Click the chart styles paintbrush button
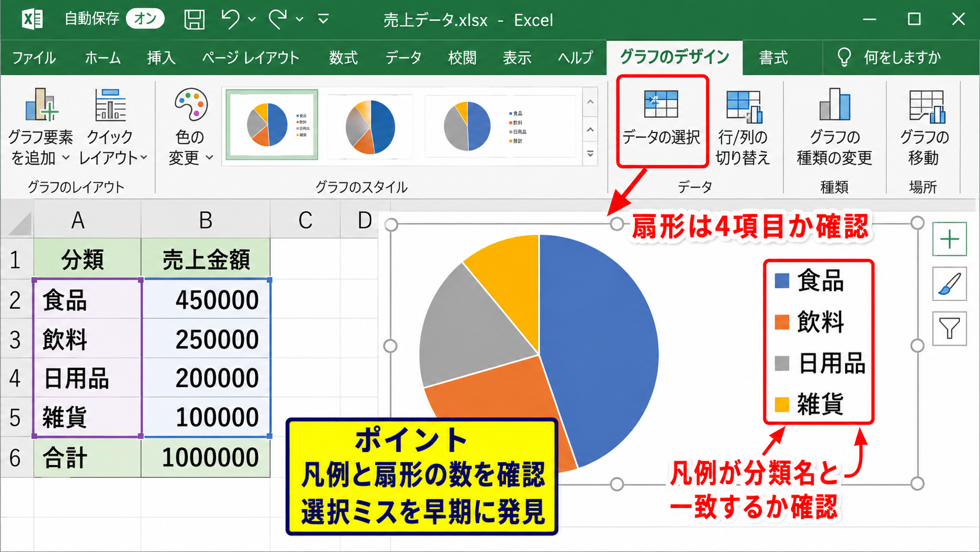980x552 pixels. 950,284
